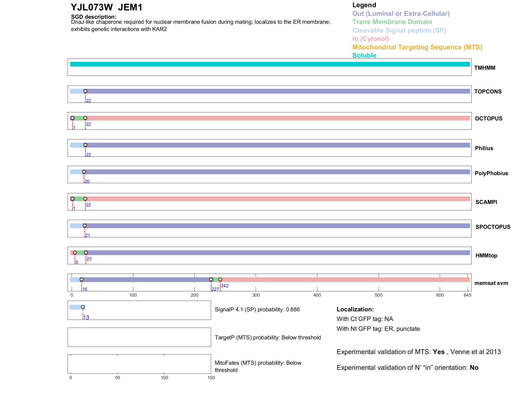Click the memsat svm marker at 16
This screenshot has width=521, height=420.
point(81,280)
